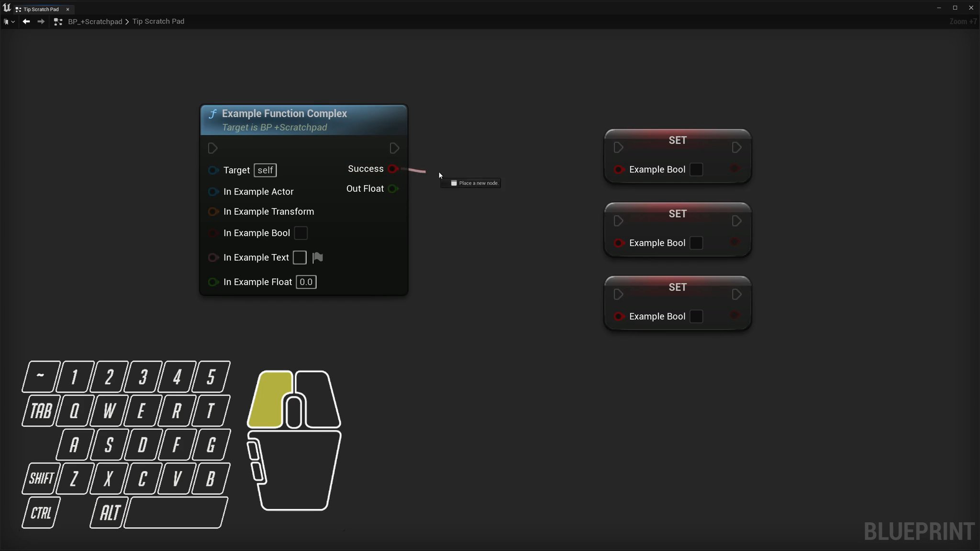Toggle Example Bool checkbox on top SET node

(x=696, y=169)
